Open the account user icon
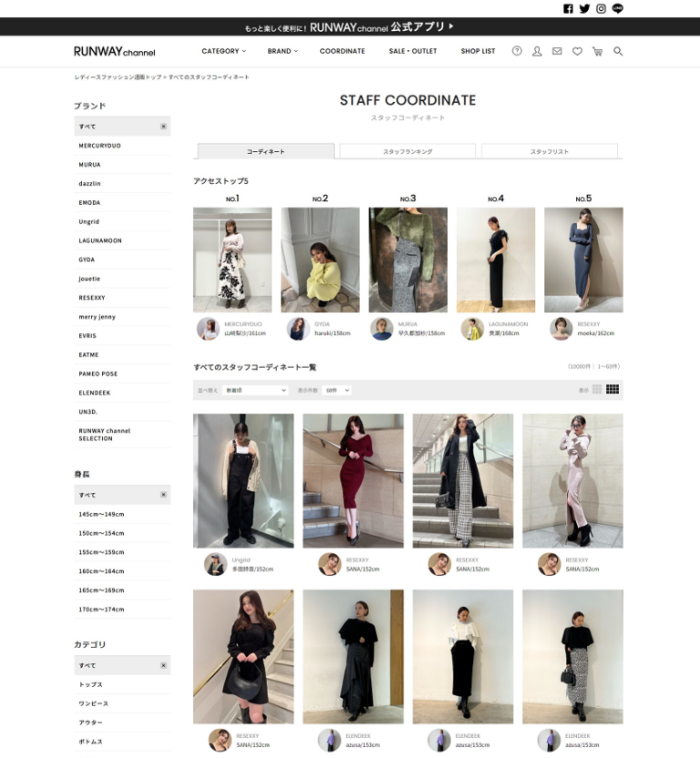Screen dimensions: 700x758 [x=537, y=51]
